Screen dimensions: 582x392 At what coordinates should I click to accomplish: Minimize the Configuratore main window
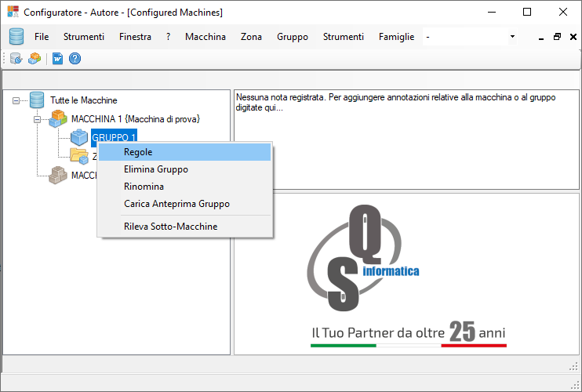pos(492,12)
